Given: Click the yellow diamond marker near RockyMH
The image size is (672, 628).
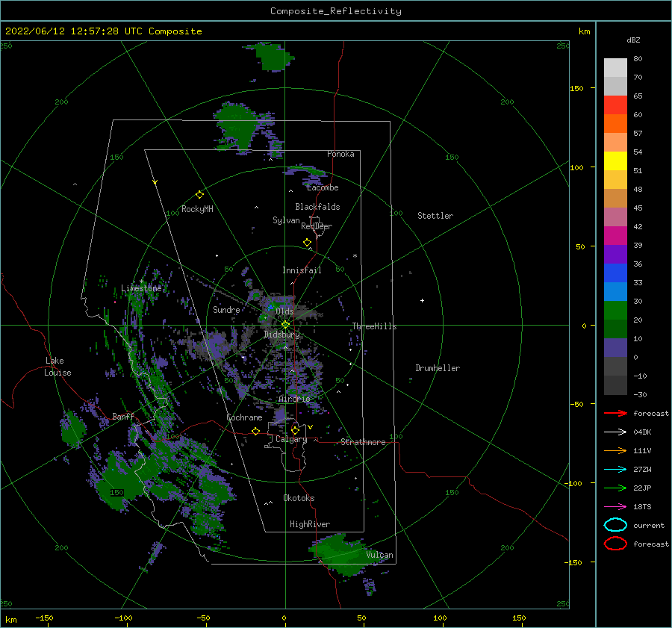Looking at the screenshot, I should point(199,195).
